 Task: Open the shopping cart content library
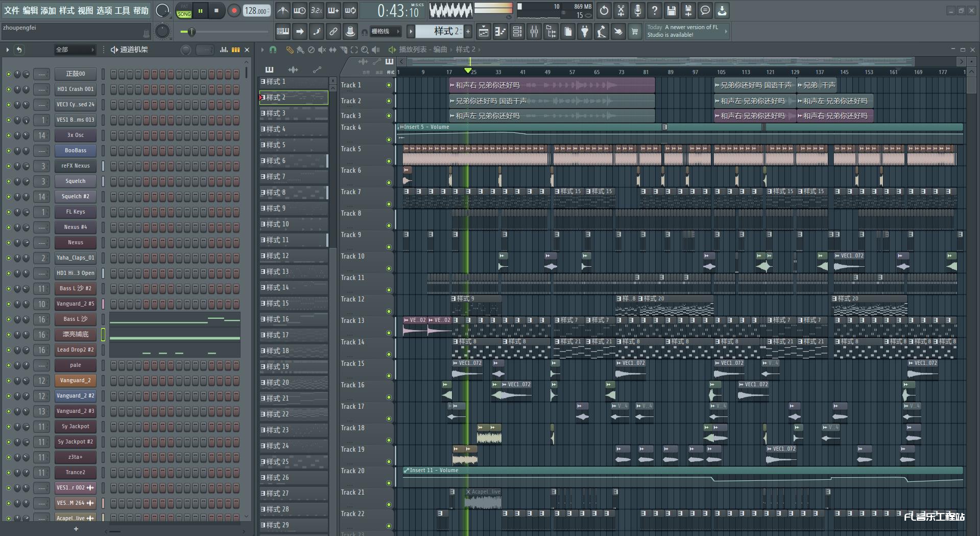click(x=635, y=32)
